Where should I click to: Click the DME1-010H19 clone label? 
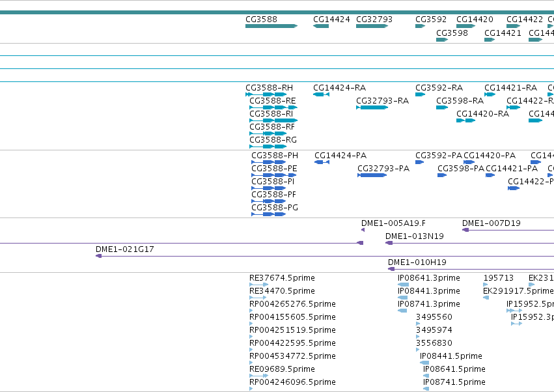pos(417,262)
